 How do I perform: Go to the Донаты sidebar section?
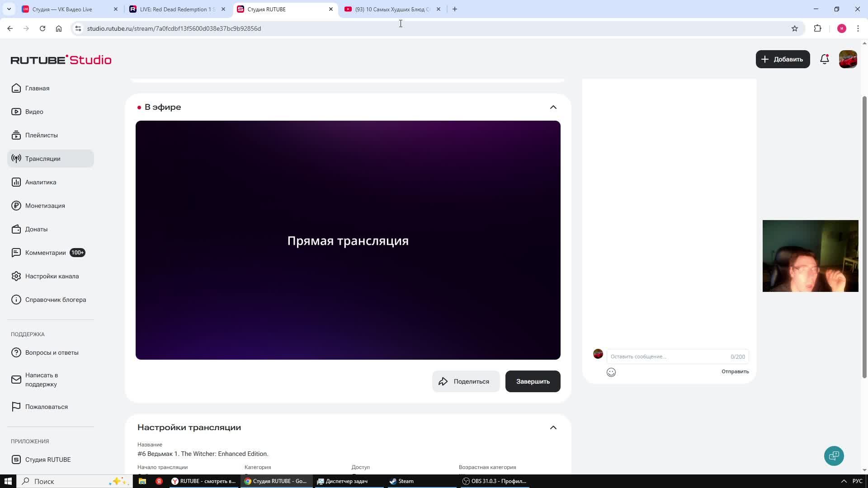point(36,229)
